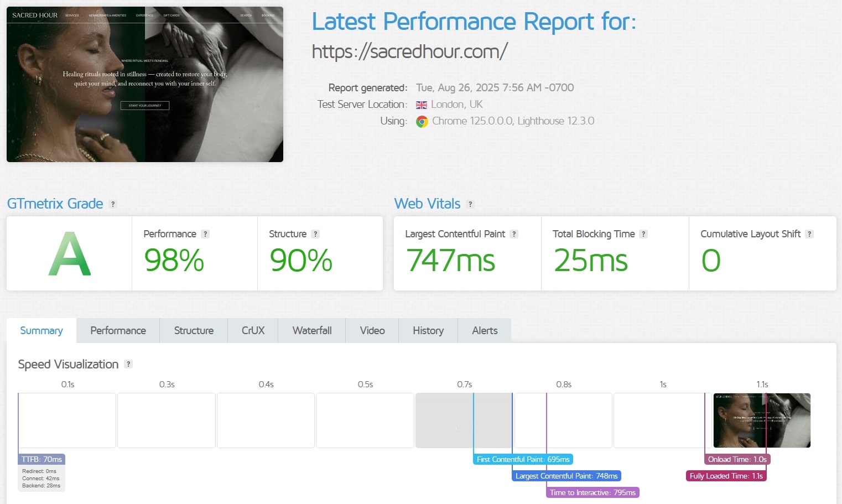The width and height of the screenshot is (842, 504).
Task: Switch to the Performance tab
Action: tap(118, 330)
